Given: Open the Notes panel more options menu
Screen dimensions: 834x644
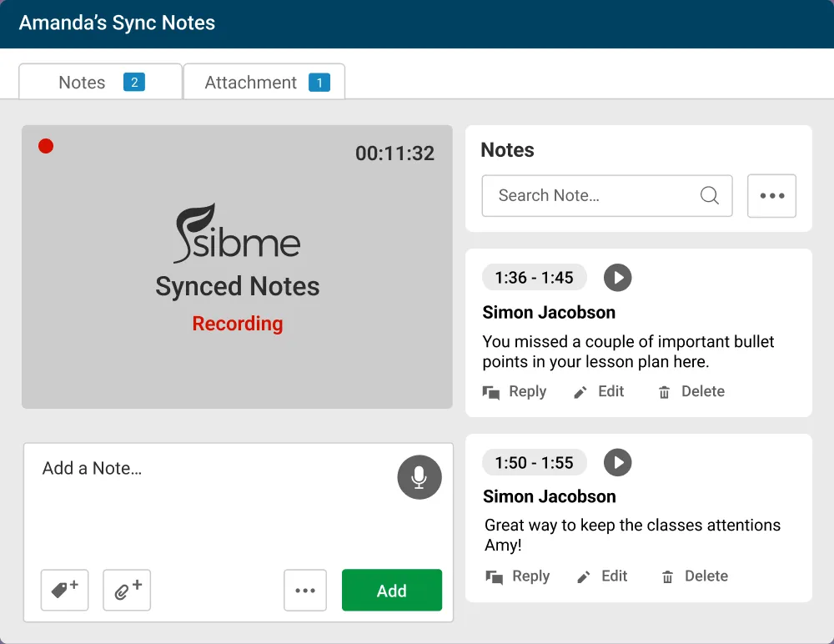Looking at the screenshot, I should pyautogui.click(x=771, y=196).
